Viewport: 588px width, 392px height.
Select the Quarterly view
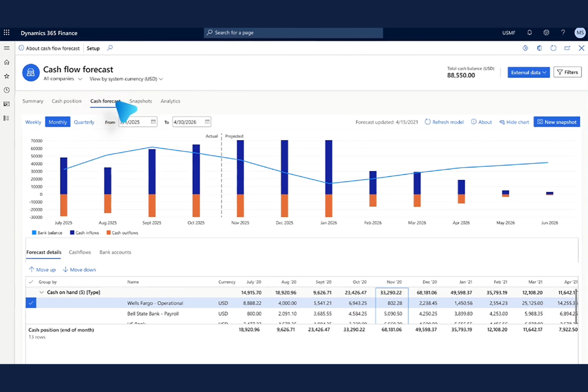coord(84,122)
